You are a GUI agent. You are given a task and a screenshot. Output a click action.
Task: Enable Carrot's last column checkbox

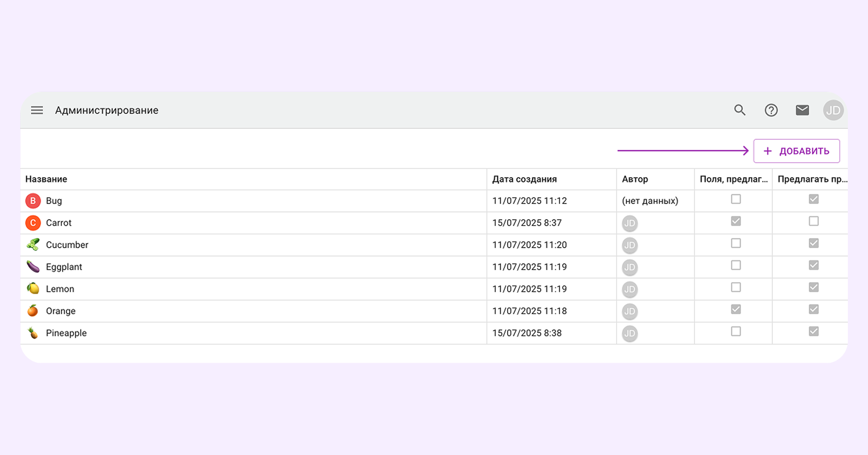(813, 221)
